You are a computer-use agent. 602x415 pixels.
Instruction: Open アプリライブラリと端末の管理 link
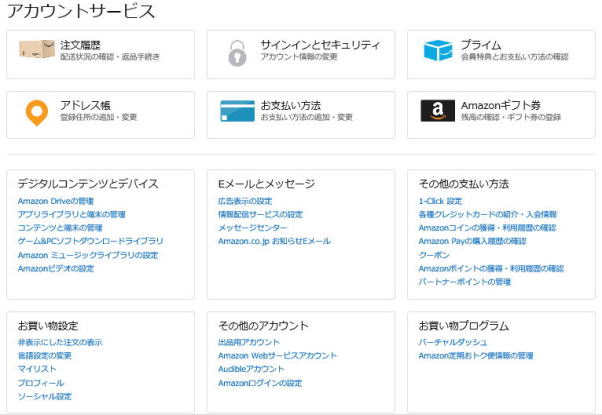(71, 215)
